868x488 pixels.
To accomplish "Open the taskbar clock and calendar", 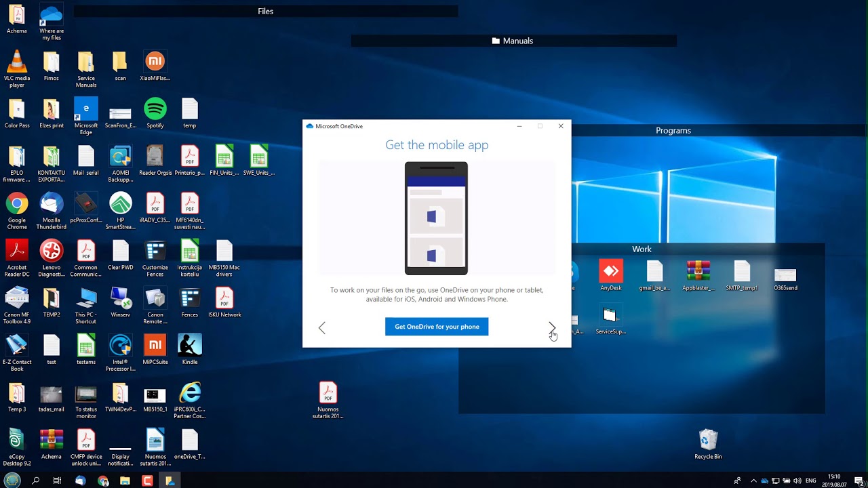I will click(x=834, y=481).
